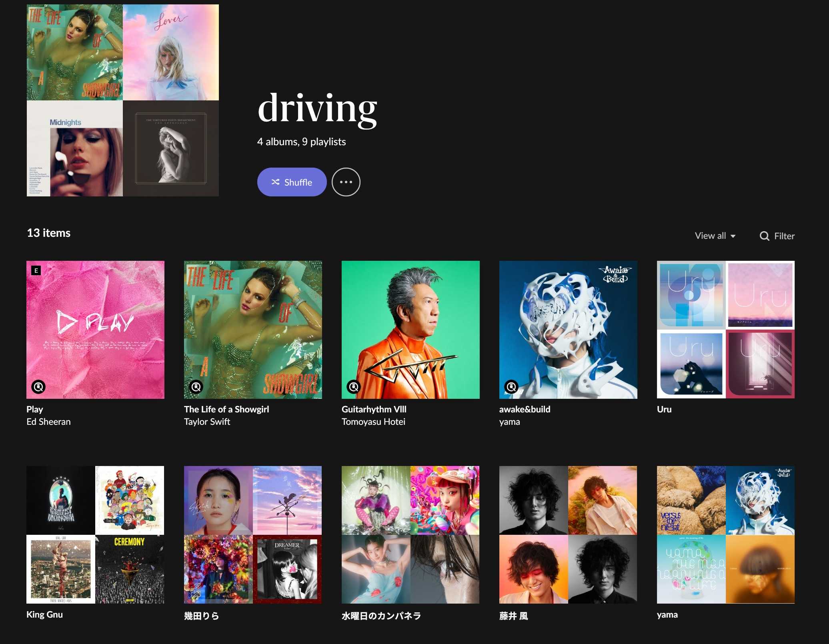Open the Taylor Swift artist link
This screenshot has width=829, height=644.
click(207, 422)
